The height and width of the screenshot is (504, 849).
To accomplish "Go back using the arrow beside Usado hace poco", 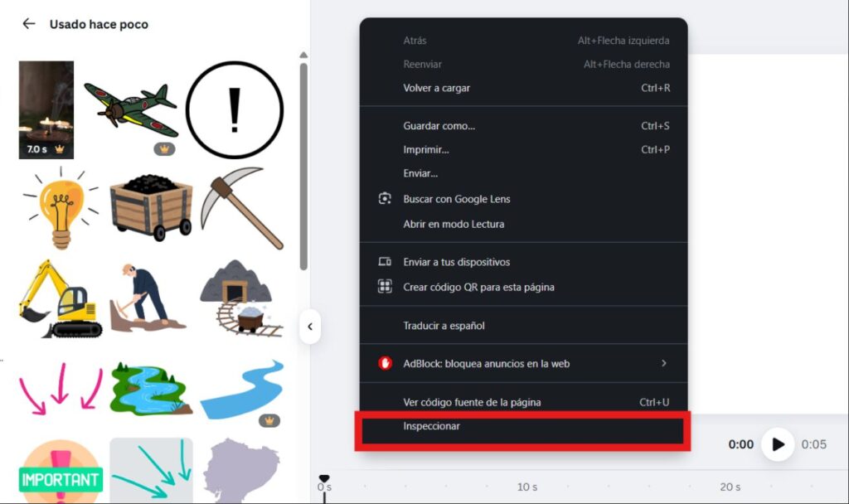I will click(x=29, y=24).
